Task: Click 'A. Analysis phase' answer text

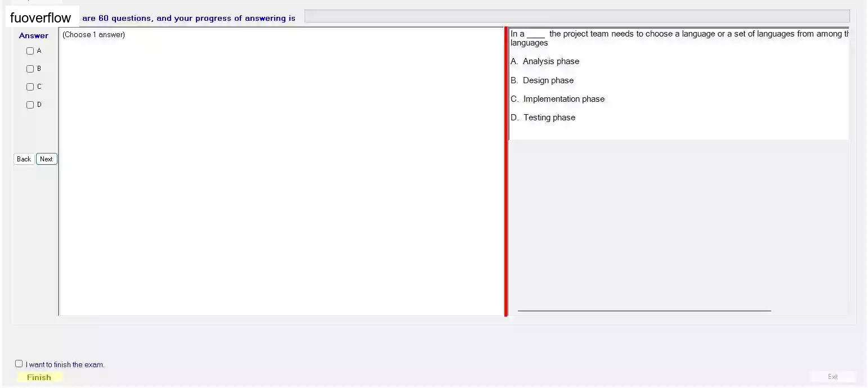Action: (545, 61)
